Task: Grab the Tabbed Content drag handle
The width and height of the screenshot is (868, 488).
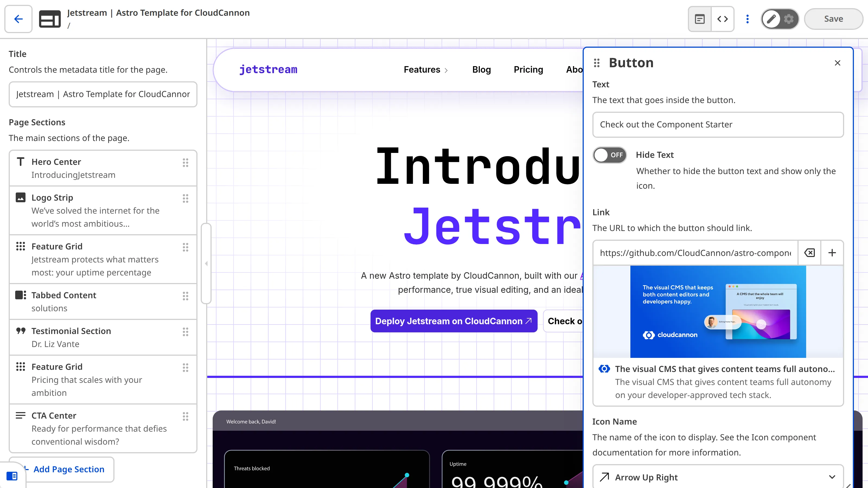Action: pyautogui.click(x=185, y=296)
